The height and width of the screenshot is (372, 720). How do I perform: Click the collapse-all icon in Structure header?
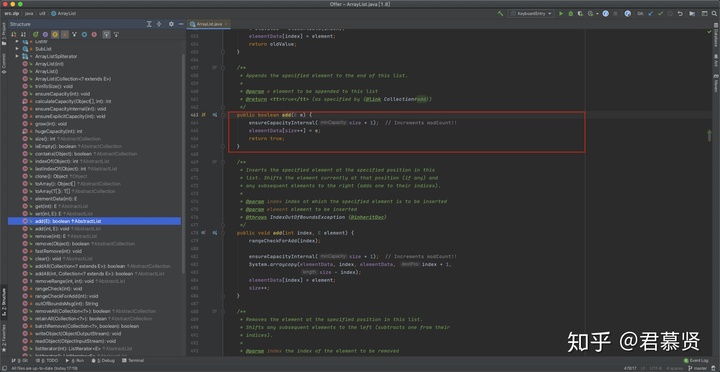click(159, 24)
